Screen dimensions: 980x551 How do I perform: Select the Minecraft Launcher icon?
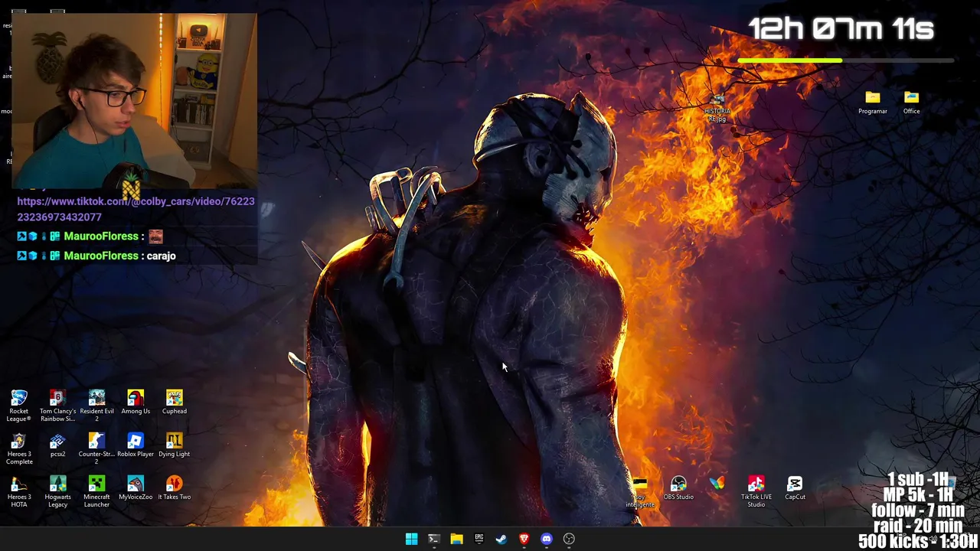click(x=96, y=491)
